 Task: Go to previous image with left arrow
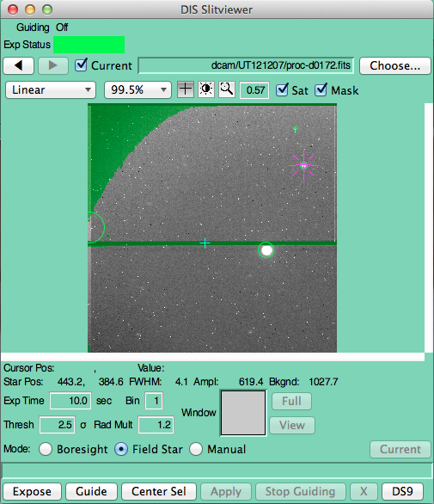pyautogui.click(x=19, y=65)
